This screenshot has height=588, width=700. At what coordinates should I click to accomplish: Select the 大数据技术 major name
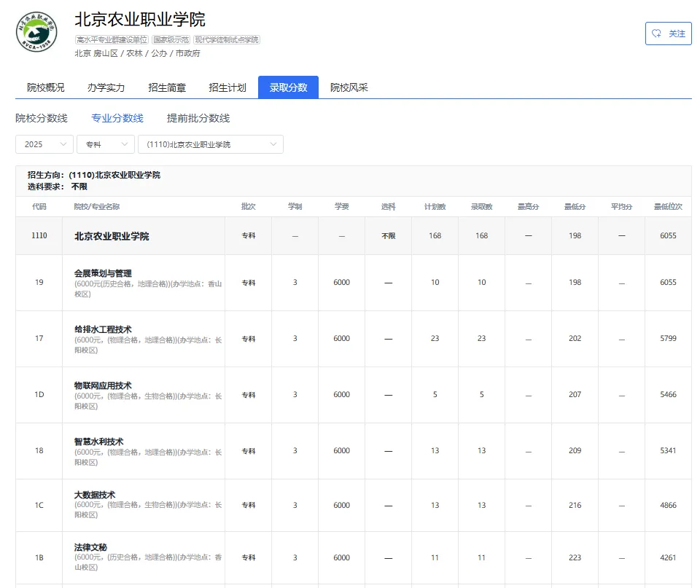point(95,495)
